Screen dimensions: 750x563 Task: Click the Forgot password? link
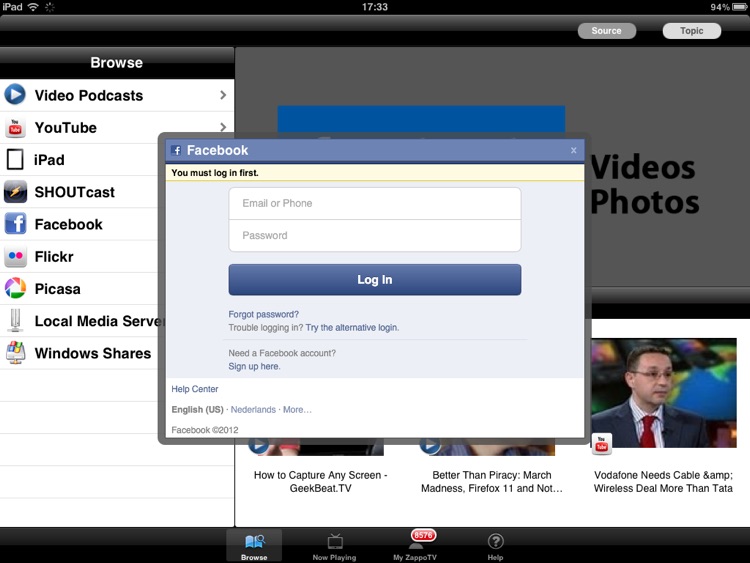(x=264, y=314)
